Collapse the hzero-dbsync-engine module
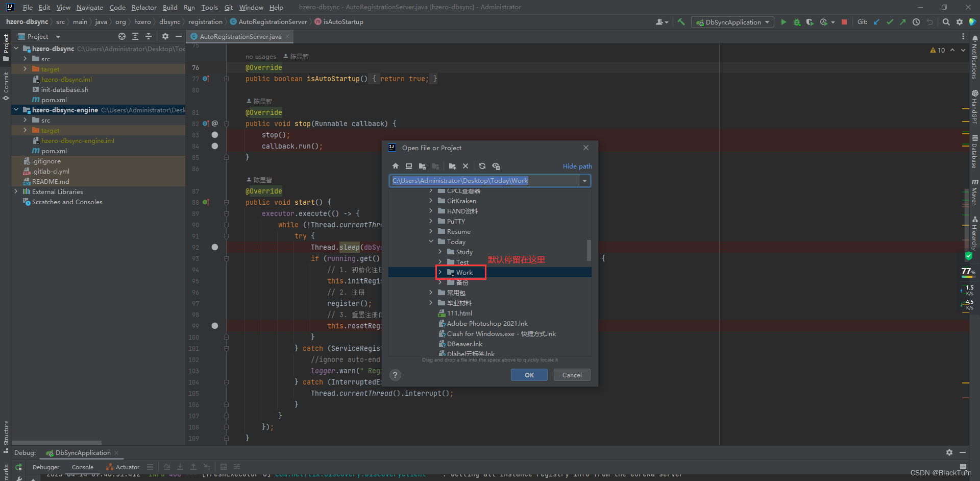 click(16, 110)
